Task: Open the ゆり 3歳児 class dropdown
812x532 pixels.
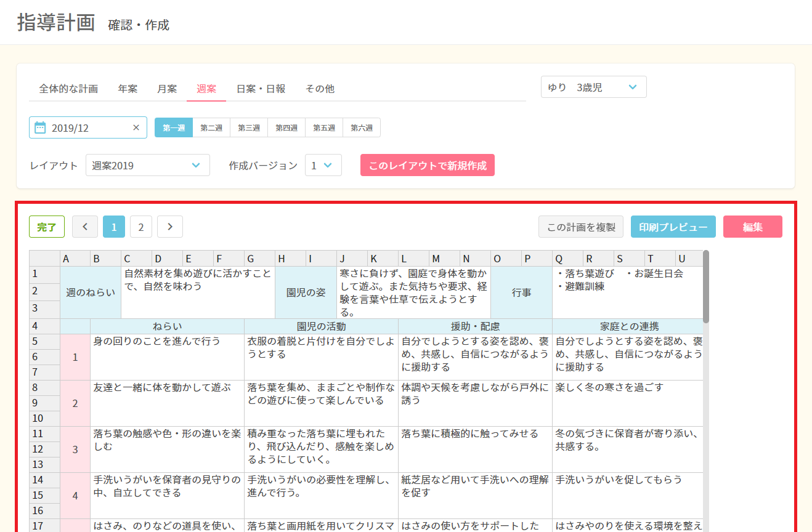Action: pos(594,87)
